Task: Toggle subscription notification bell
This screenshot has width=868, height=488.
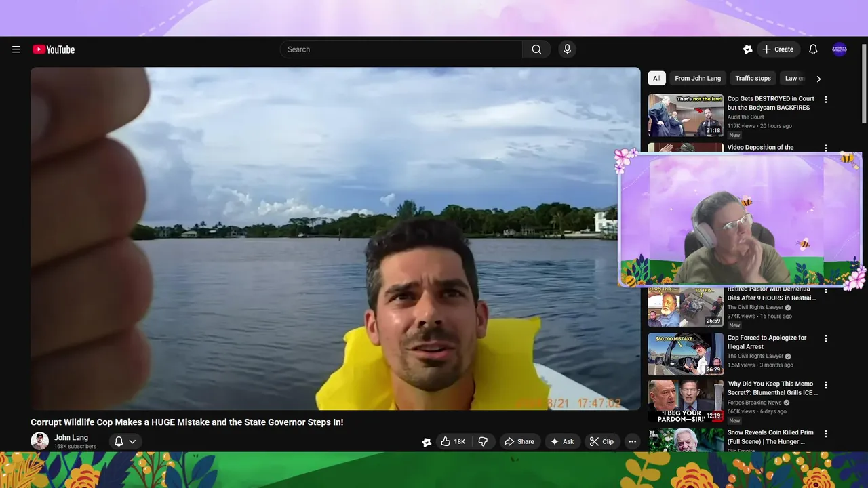Action: point(119,442)
